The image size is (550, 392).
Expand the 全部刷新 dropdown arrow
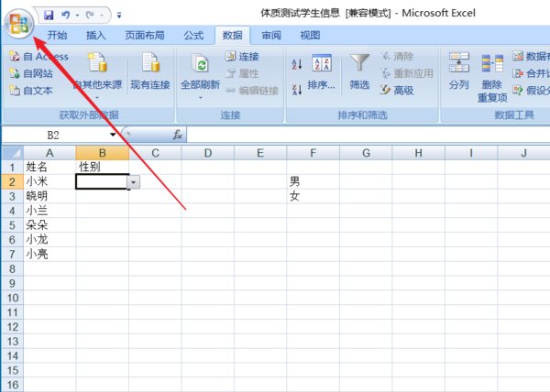pyautogui.click(x=200, y=98)
